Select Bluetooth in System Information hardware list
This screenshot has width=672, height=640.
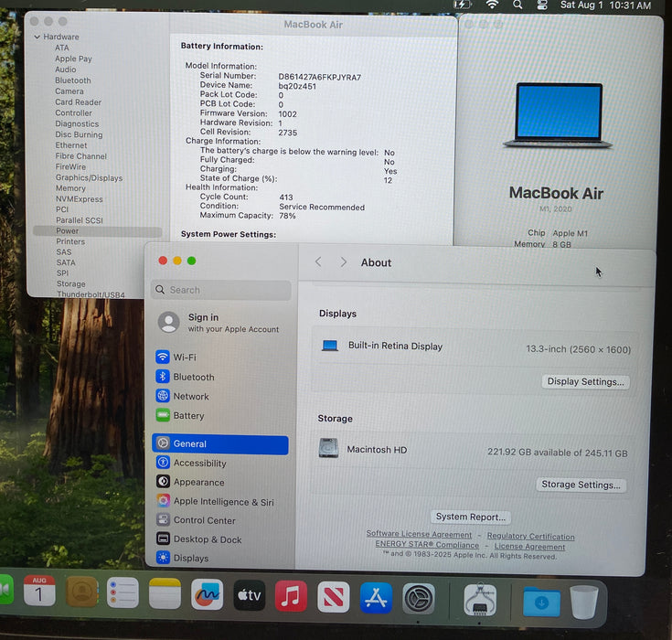point(73,80)
